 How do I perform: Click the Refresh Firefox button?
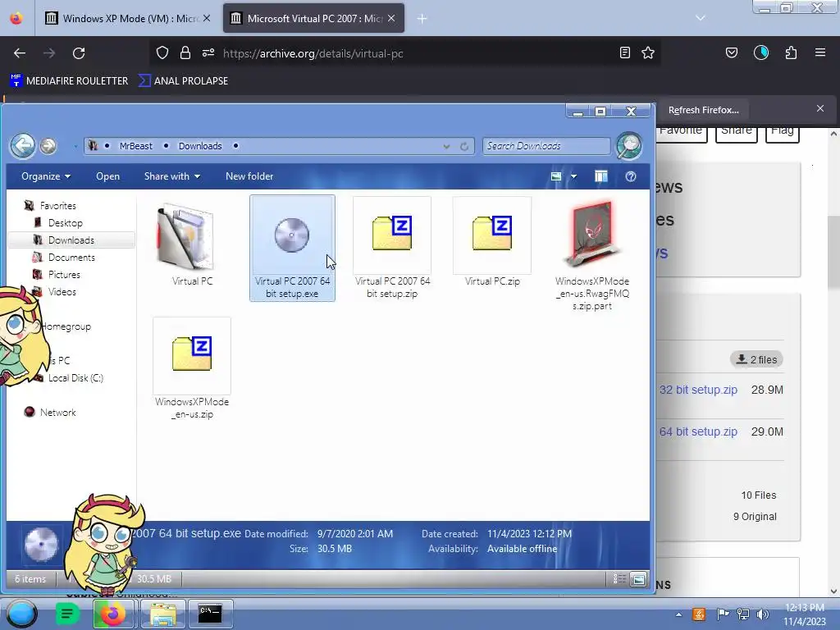[703, 110]
